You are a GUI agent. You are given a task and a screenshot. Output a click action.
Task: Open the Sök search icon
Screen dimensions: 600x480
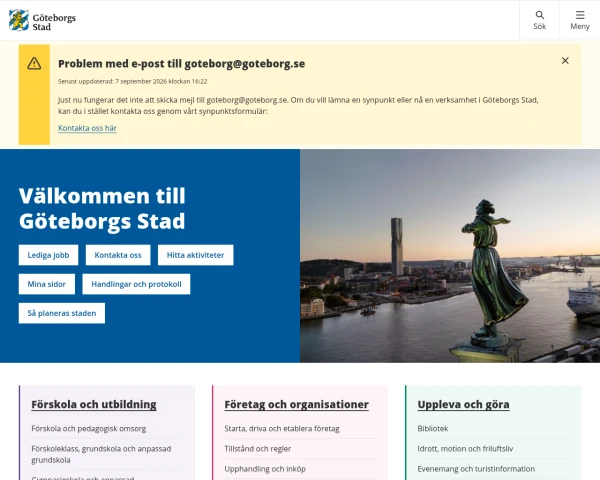[x=540, y=20]
